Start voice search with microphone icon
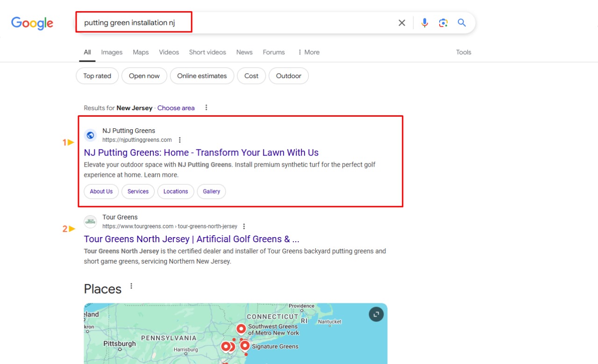This screenshot has width=598, height=364. tap(424, 23)
